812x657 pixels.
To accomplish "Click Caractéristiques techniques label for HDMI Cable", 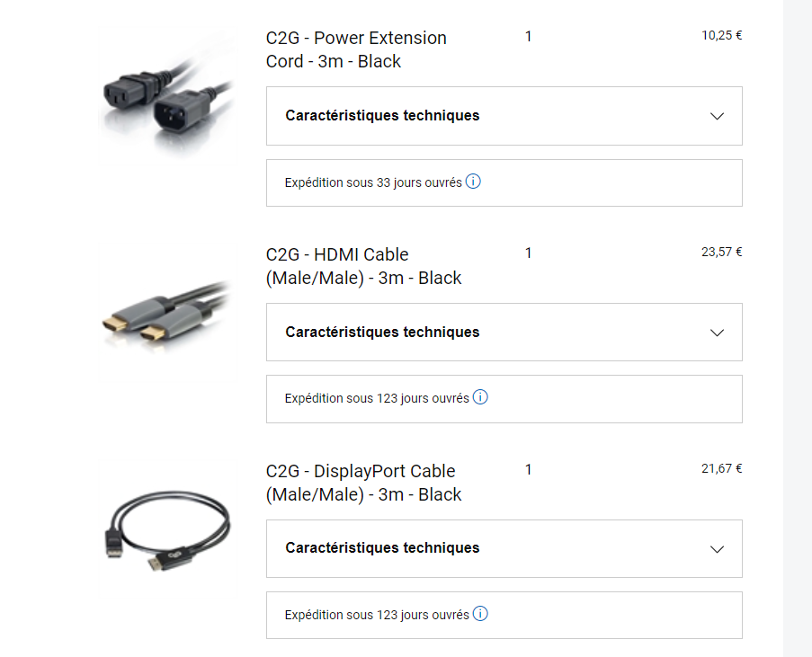I will 382,332.
